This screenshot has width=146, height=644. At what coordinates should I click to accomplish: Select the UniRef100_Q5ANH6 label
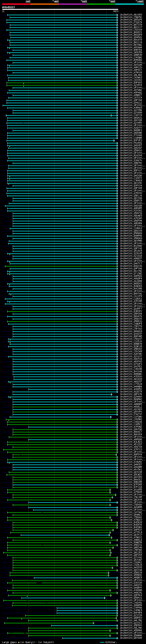click(131, 636)
